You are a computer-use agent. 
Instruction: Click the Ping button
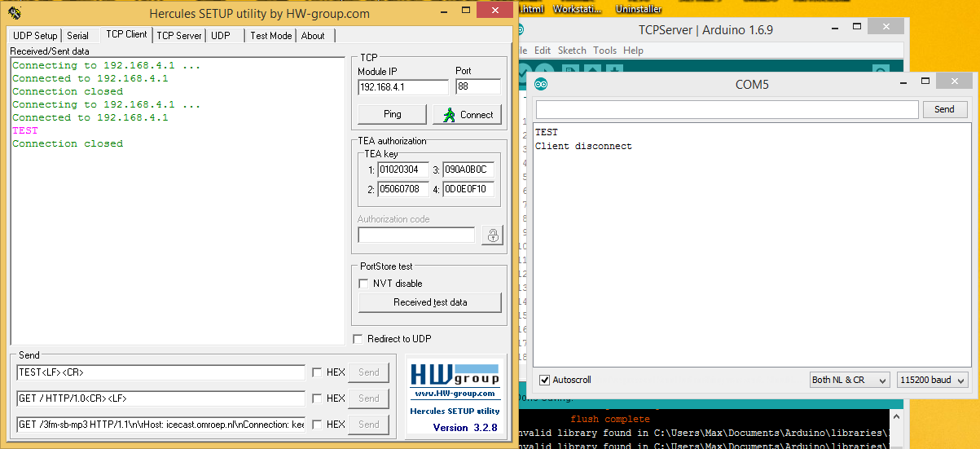pyautogui.click(x=393, y=114)
